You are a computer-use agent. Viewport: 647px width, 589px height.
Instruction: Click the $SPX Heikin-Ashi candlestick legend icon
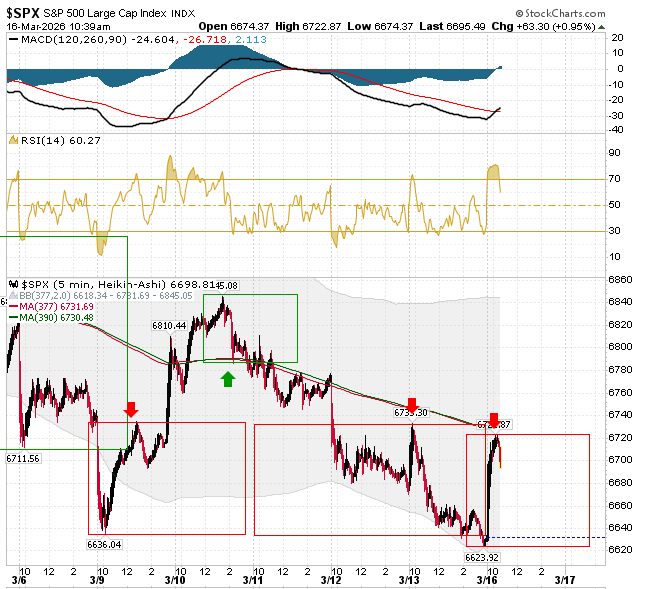click(x=14, y=284)
